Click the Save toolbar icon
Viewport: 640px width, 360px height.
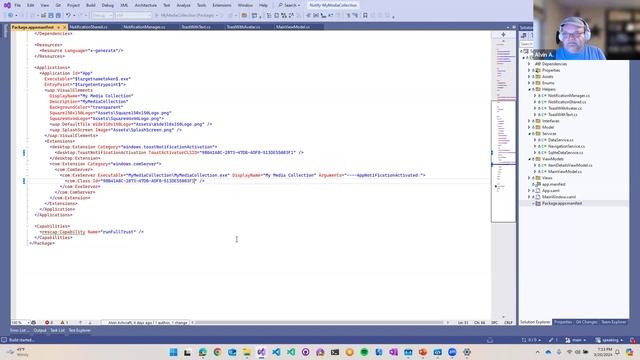tap(51, 16)
